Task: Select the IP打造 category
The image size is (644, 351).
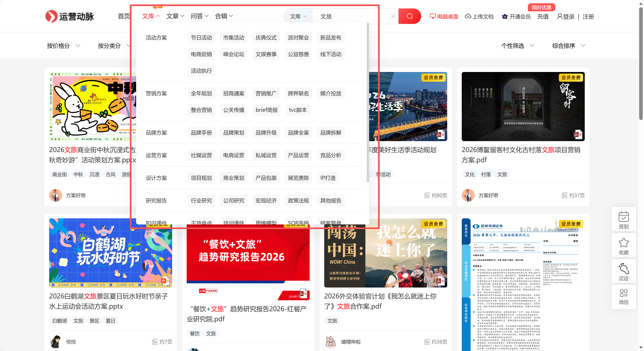Action: click(x=328, y=178)
